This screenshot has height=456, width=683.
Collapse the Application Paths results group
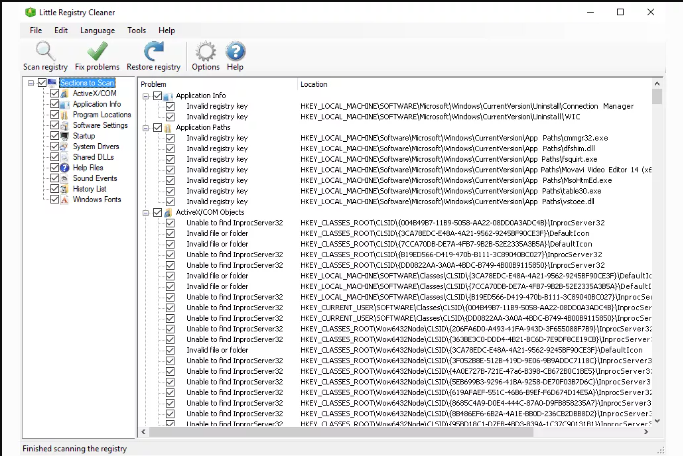146,128
